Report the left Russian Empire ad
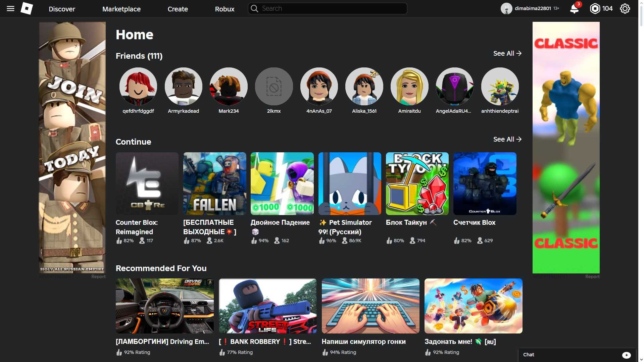This screenshot has width=644, height=362. coord(98,277)
